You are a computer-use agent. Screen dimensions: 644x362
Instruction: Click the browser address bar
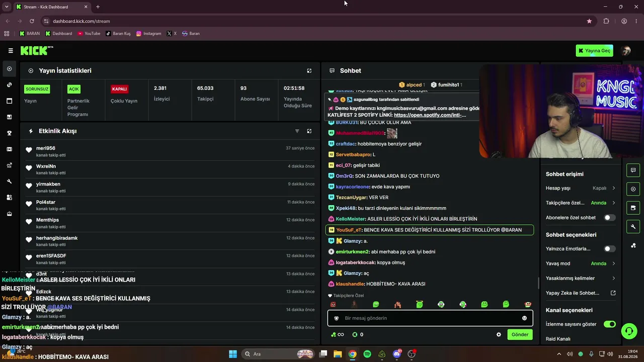pos(316,21)
